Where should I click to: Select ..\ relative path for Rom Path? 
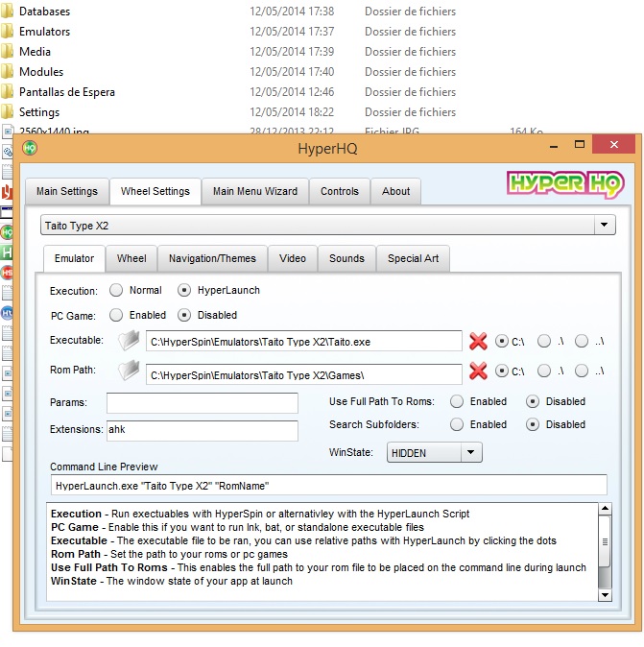click(582, 371)
